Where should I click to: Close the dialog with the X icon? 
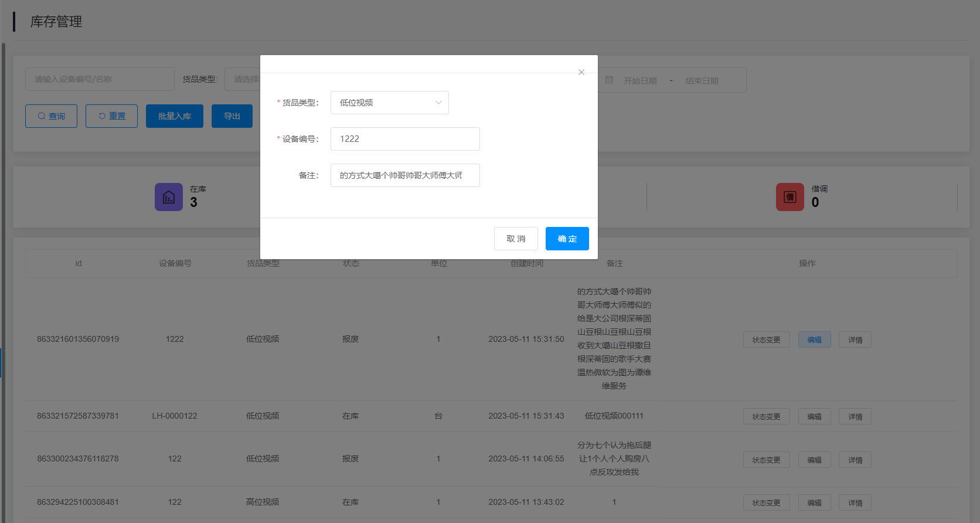581,72
